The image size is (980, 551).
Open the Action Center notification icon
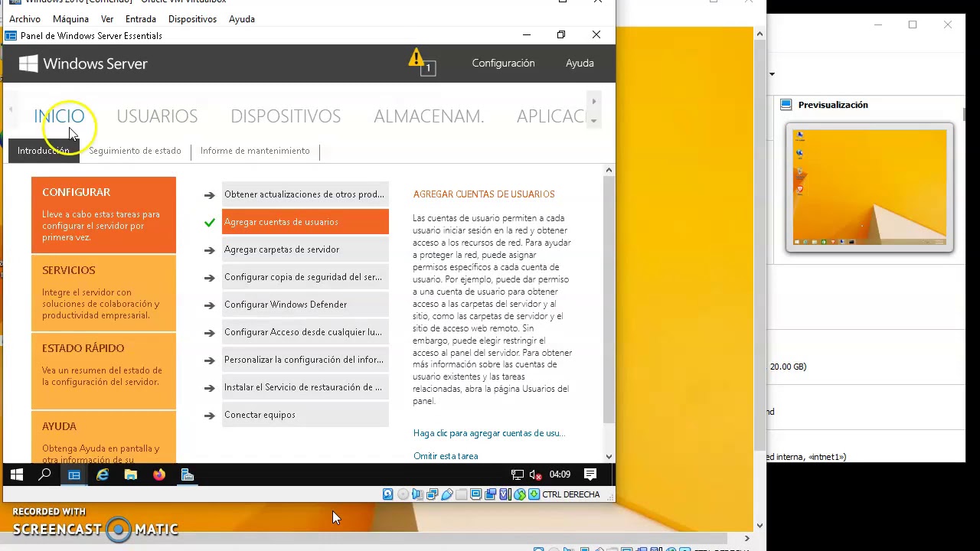tap(590, 474)
